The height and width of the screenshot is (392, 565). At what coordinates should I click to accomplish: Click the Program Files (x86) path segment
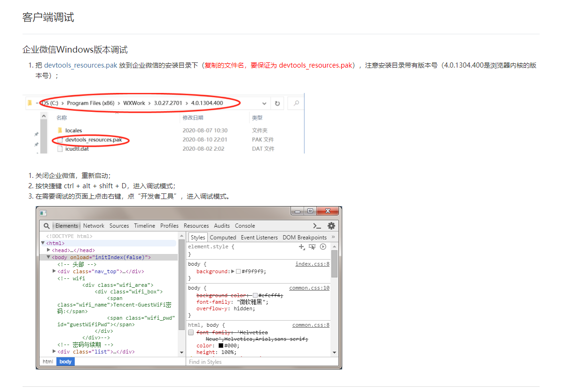tap(91, 103)
